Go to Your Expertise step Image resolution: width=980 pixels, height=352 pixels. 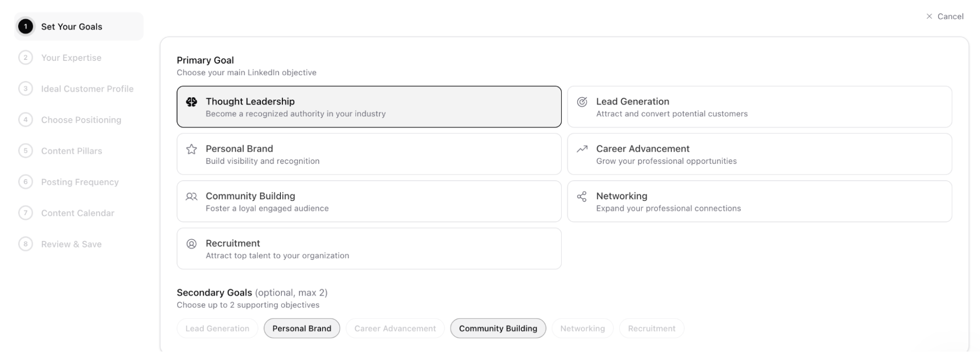(x=71, y=58)
